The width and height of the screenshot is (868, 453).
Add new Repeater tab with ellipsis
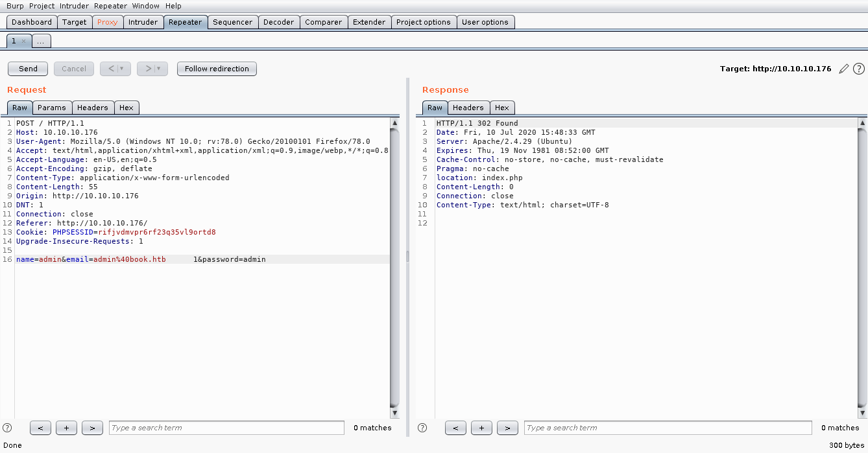click(40, 41)
